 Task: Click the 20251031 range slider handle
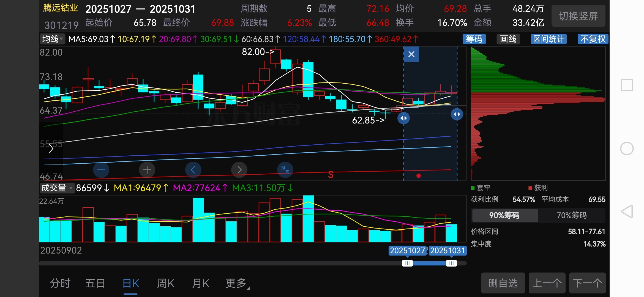click(x=451, y=263)
